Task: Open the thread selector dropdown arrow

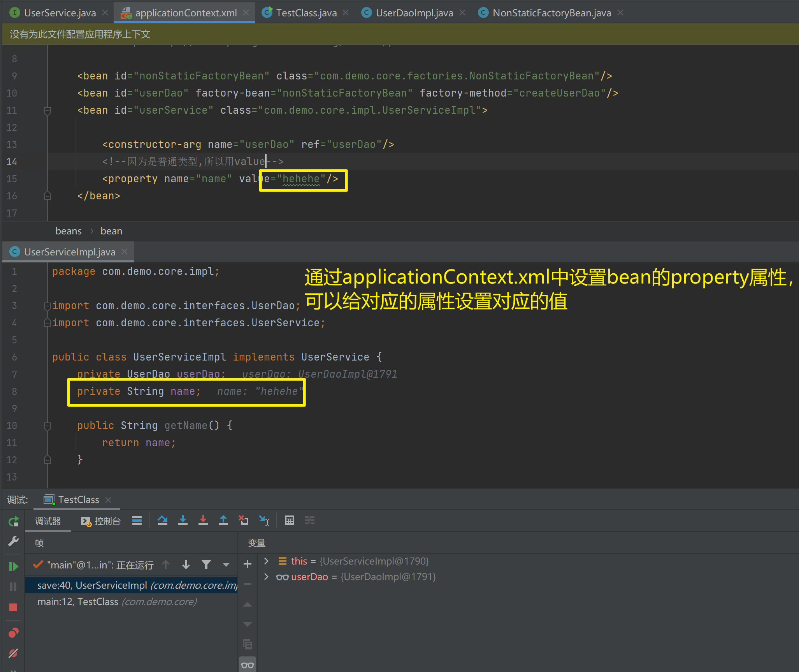Action: tap(226, 565)
